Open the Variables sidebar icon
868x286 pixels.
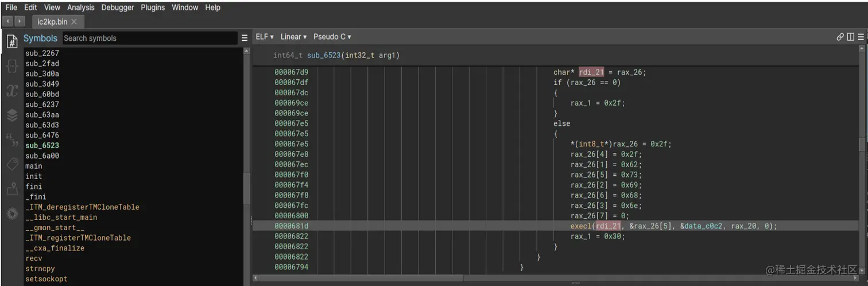click(x=11, y=91)
